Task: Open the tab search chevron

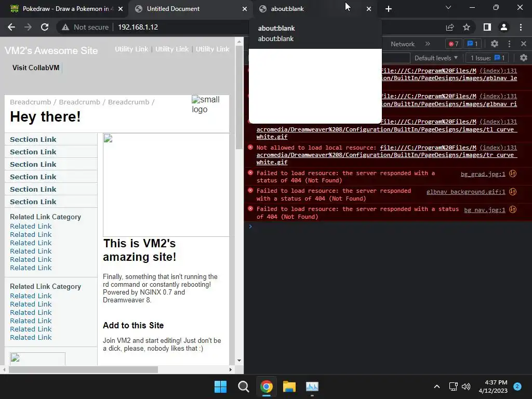Action: coord(448,7)
